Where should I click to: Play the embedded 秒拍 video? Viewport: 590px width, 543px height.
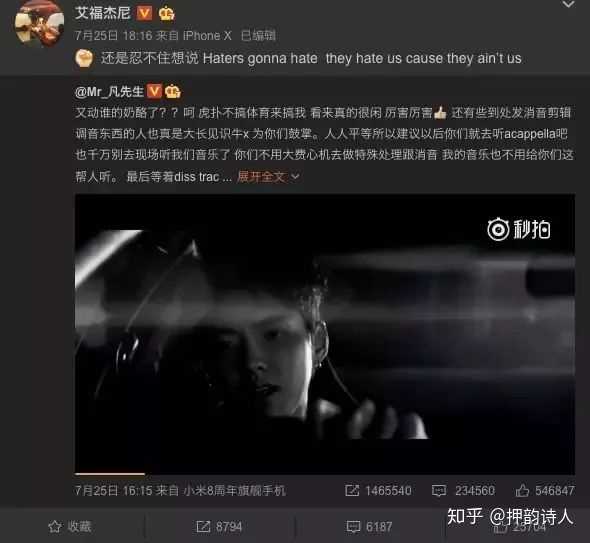click(x=325, y=334)
